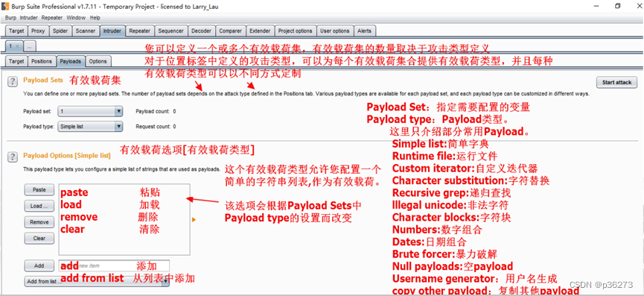
Task: Select the Positions sub-tab
Action: (x=42, y=61)
